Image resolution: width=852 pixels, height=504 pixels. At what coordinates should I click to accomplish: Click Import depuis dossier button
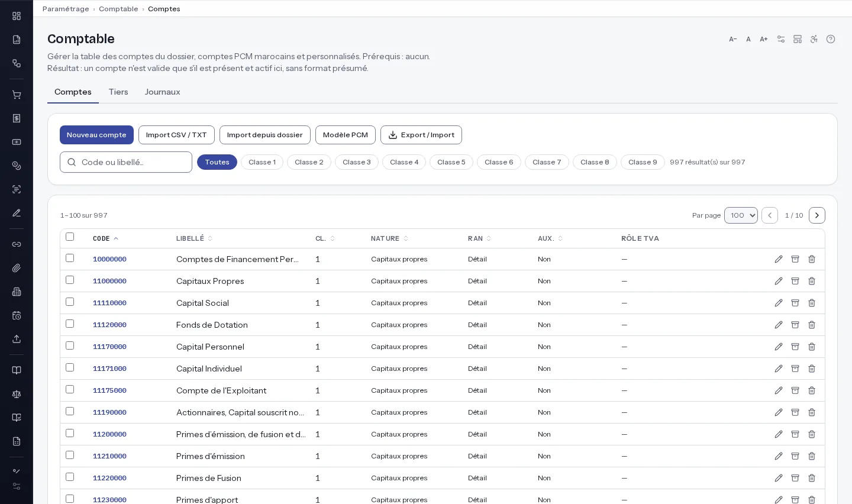[x=265, y=135]
